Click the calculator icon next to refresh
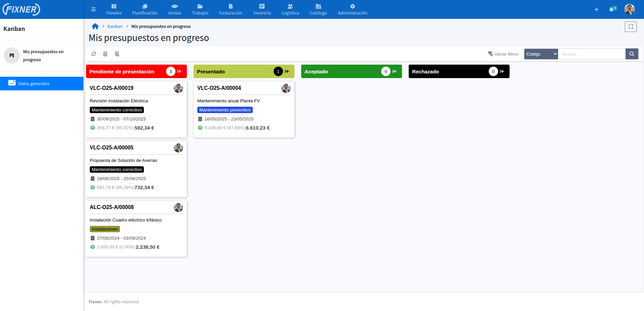 pyautogui.click(x=105, y=54)
